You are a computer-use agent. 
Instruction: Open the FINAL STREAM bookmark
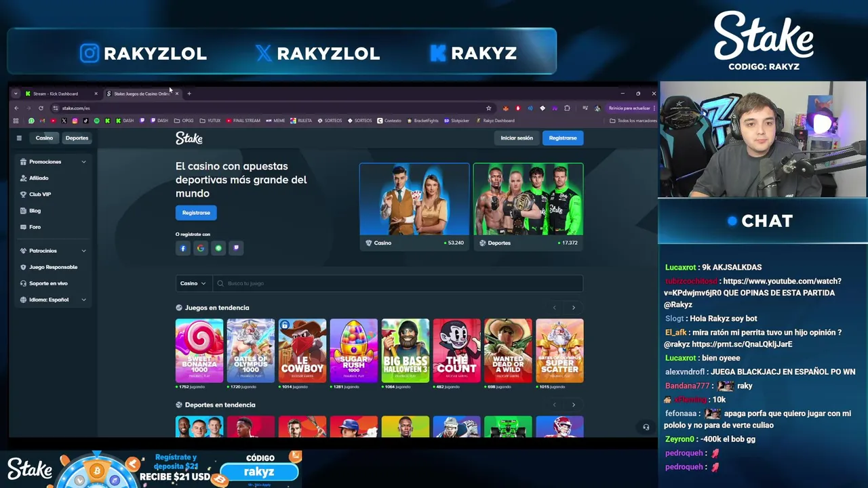click(243, 121)
